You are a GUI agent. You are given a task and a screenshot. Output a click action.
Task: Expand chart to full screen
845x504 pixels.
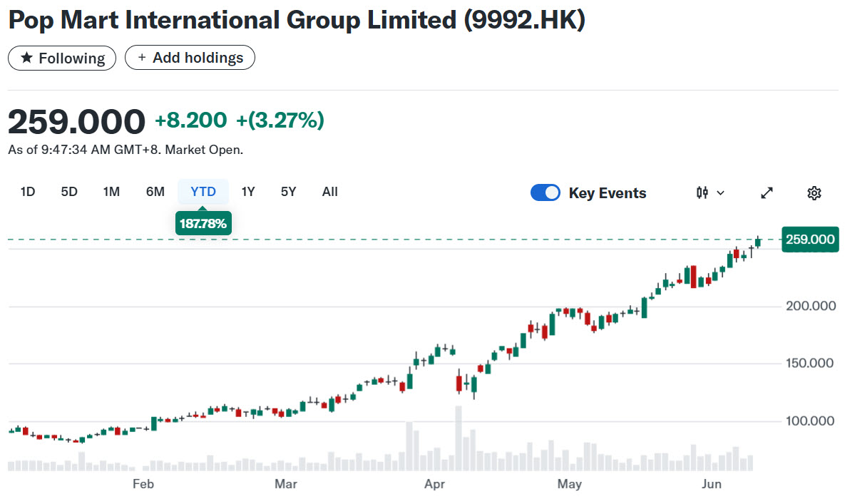[x=767, y=192]
